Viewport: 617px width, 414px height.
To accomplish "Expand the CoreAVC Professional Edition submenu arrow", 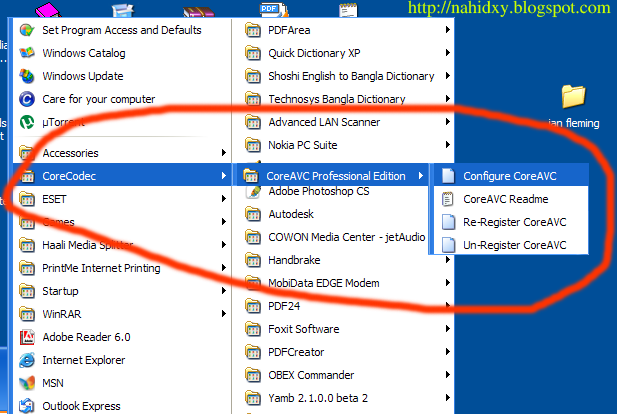I will pyautogui.click(x=421, y=176).
